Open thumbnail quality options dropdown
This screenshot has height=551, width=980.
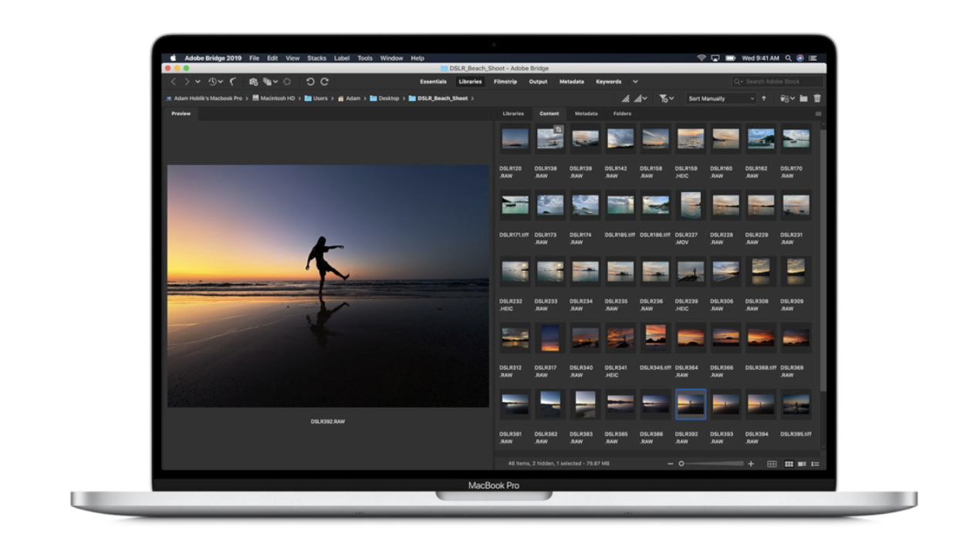click(x=640, y=99)
